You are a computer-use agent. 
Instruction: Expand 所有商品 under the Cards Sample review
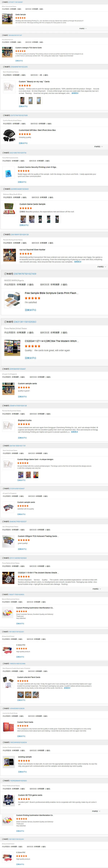pos(82,29)
